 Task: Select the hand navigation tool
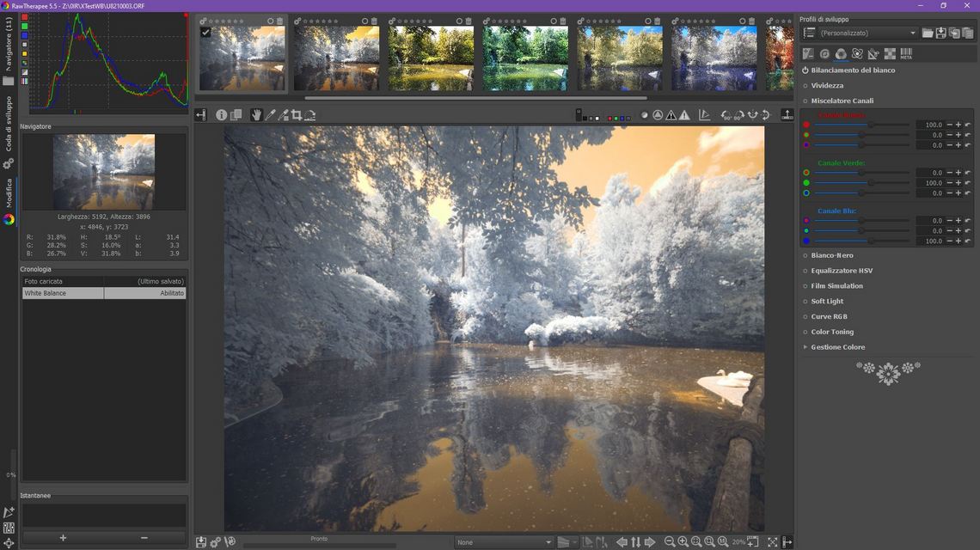[x=256, y=115]
